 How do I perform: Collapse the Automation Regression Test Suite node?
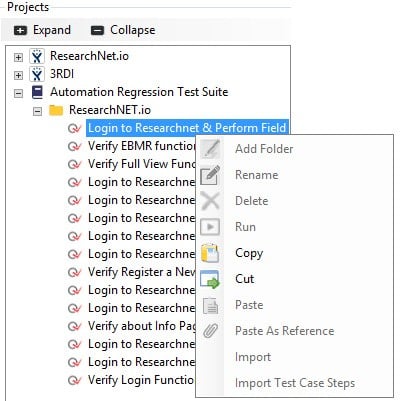[x=18, y=93]
